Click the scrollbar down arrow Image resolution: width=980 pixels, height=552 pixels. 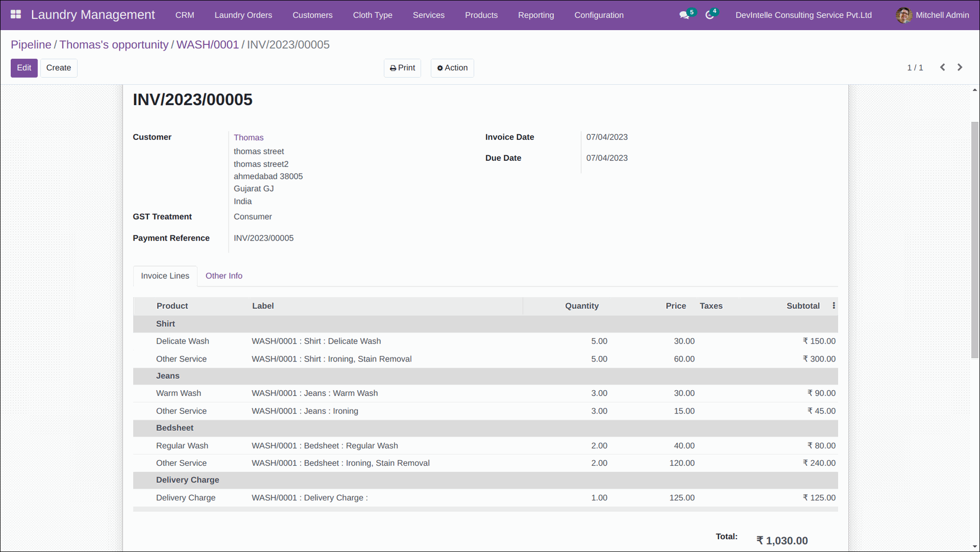(974, 546)
